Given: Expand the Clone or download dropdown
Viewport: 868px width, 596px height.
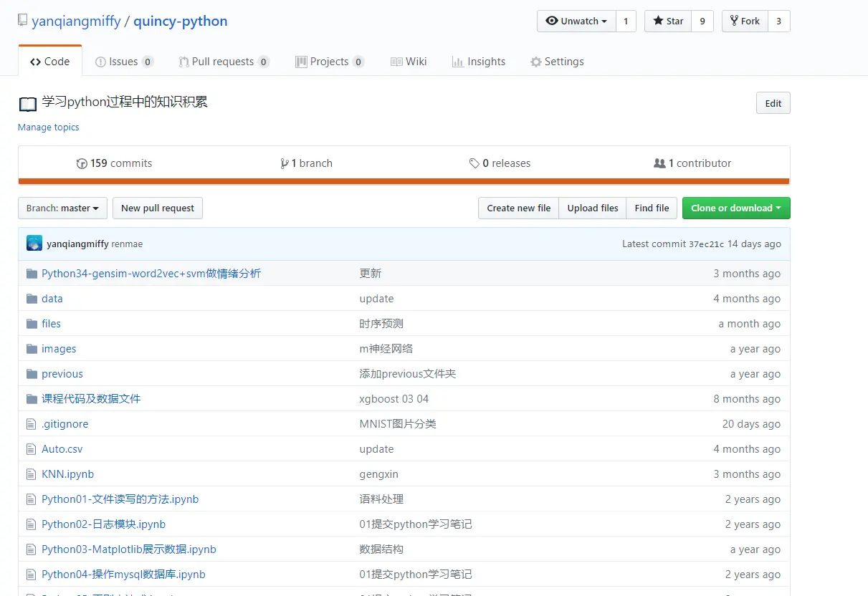Looking at the screenshot, I should (x=736, y=208).
